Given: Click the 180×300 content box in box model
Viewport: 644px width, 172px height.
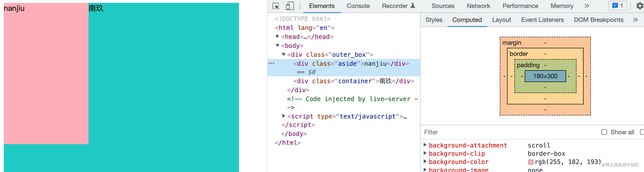Looking at the screenshot, I should [x=545, y=76].
